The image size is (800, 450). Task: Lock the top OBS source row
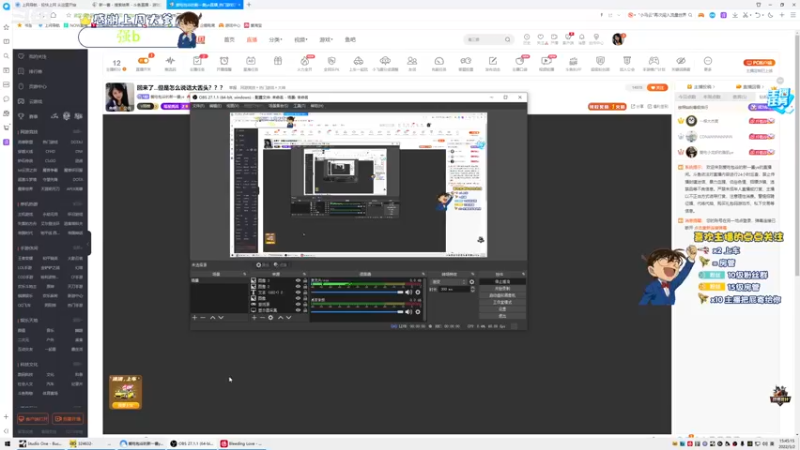[x=305, y=281]
